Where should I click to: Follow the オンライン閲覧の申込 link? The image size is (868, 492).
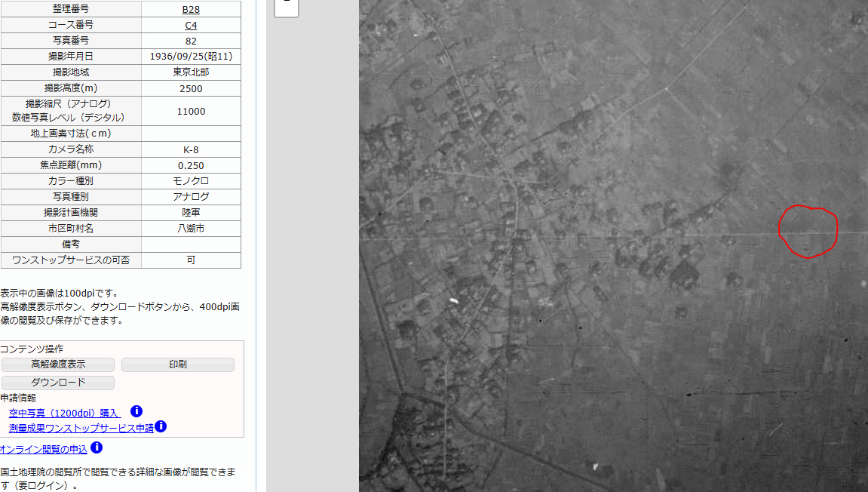coord(44,449)
